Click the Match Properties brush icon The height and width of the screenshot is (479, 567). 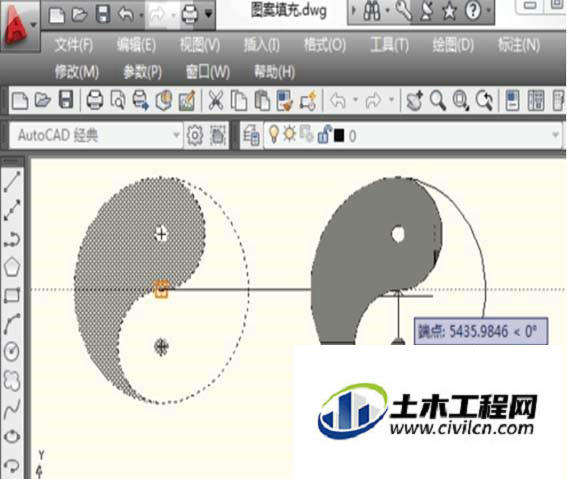284,100
